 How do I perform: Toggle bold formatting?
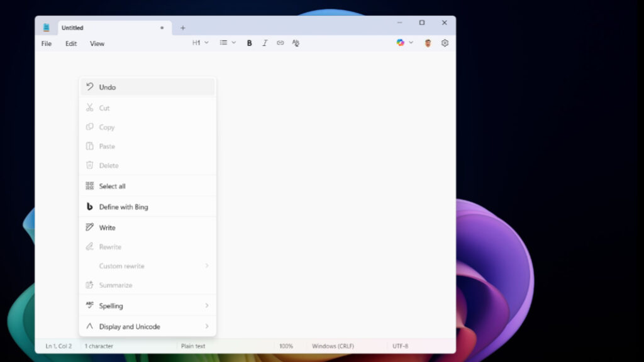click(249, 43)
